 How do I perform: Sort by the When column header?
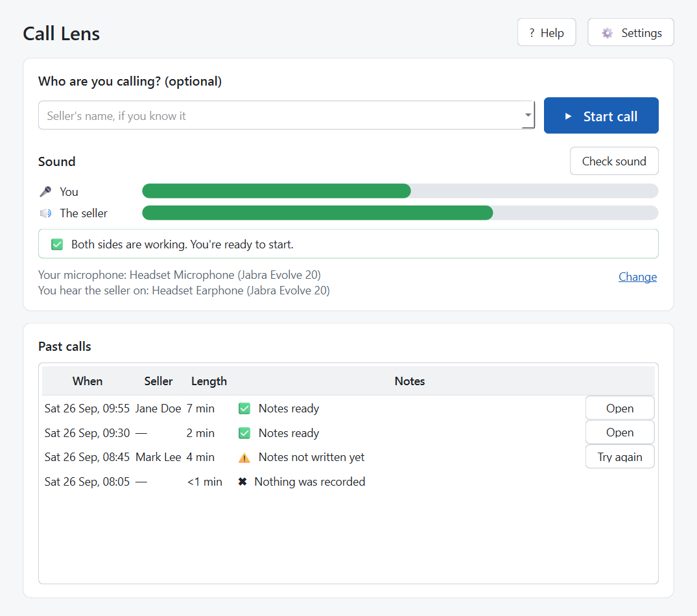point(88,381)
